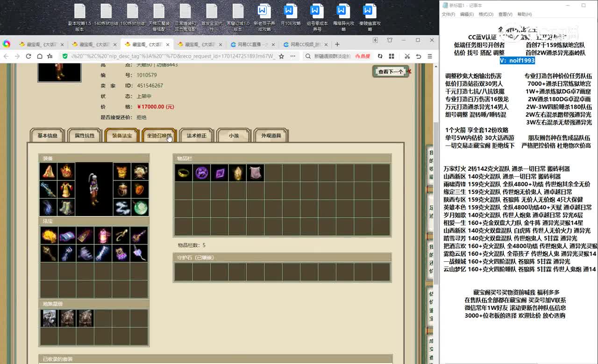This screenshot has width=598, height=364.
Task: Open the browser apps grid icon
Action: [x=392, y=56]
